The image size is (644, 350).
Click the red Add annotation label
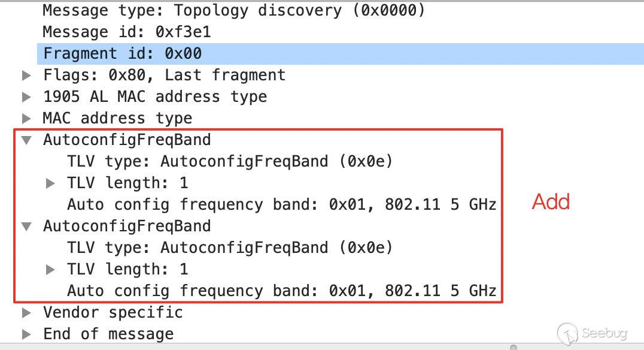[551, 202]
